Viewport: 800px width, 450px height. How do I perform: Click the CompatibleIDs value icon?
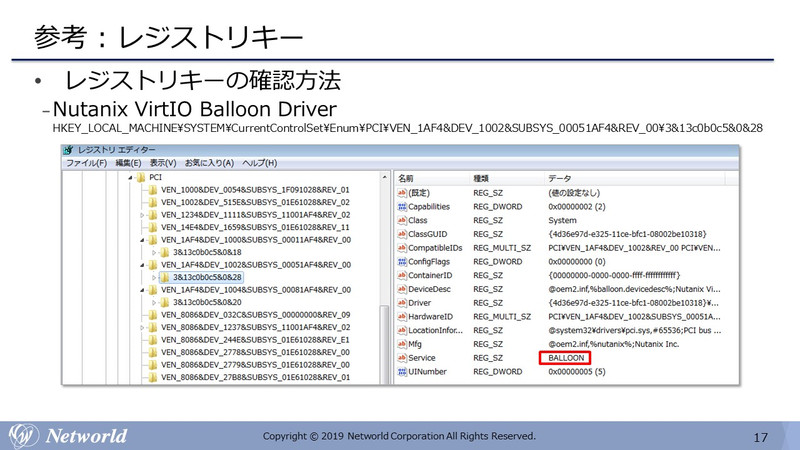(402, 248)
